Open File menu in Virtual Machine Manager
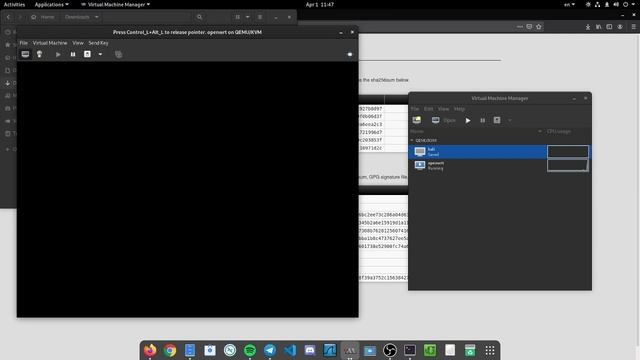Image resolution: width=640 pixels, height=360 pixels. [415, 109]
